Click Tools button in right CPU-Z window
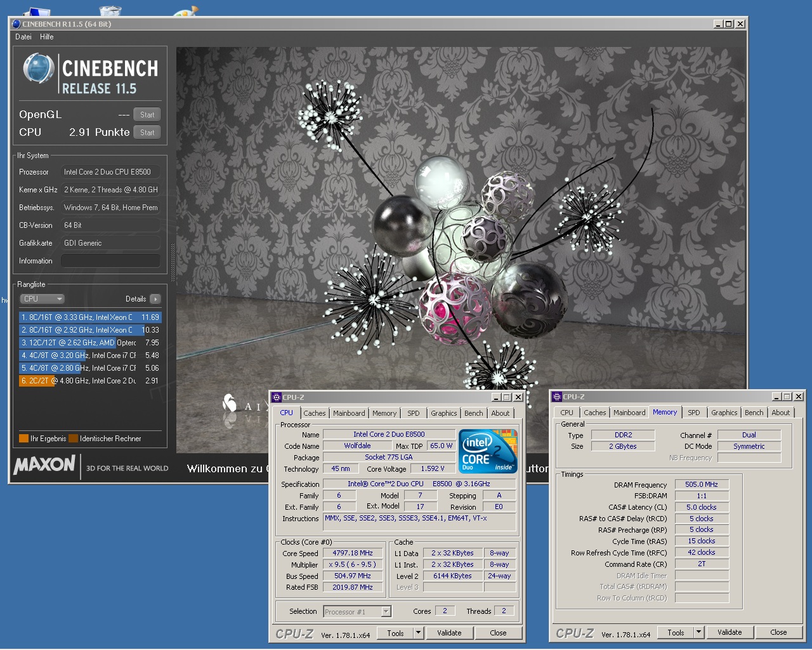Image resolution: width=812 pixels, height=650 pixels. pos(676,633)
